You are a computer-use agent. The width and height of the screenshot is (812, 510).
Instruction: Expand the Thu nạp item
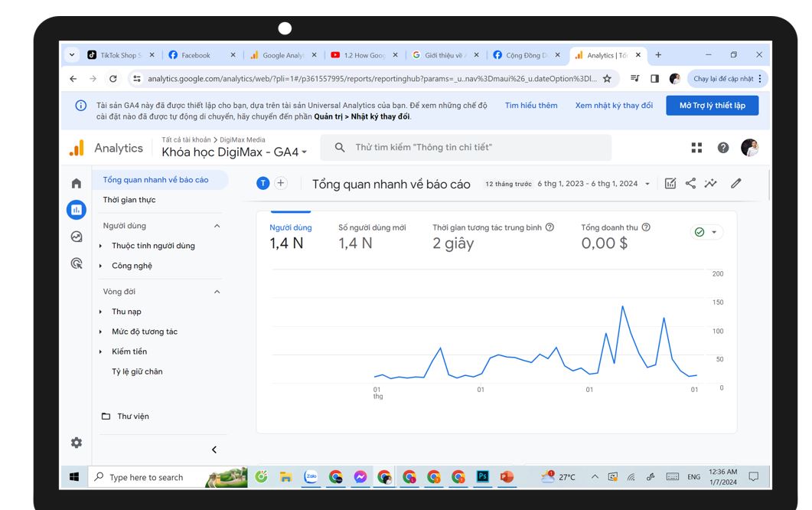pos(100,312)
